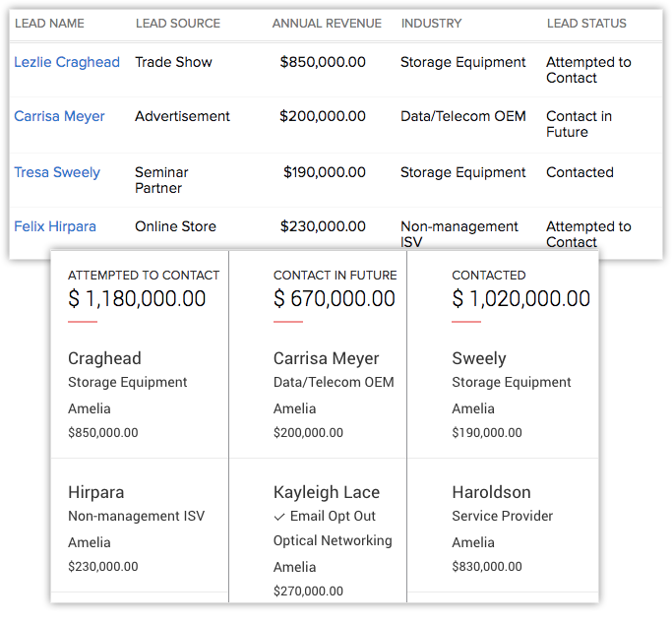
Task: Select the Contacted kanban column header
Action: 488,276
